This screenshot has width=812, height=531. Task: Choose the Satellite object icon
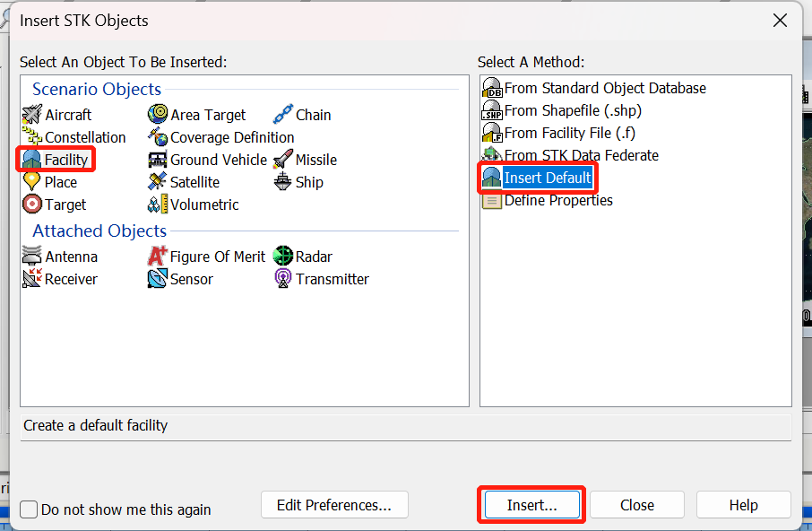[158, 182]
